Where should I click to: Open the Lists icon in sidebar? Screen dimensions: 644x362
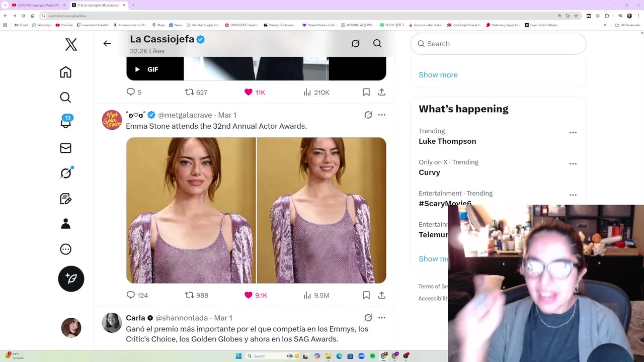65,199
